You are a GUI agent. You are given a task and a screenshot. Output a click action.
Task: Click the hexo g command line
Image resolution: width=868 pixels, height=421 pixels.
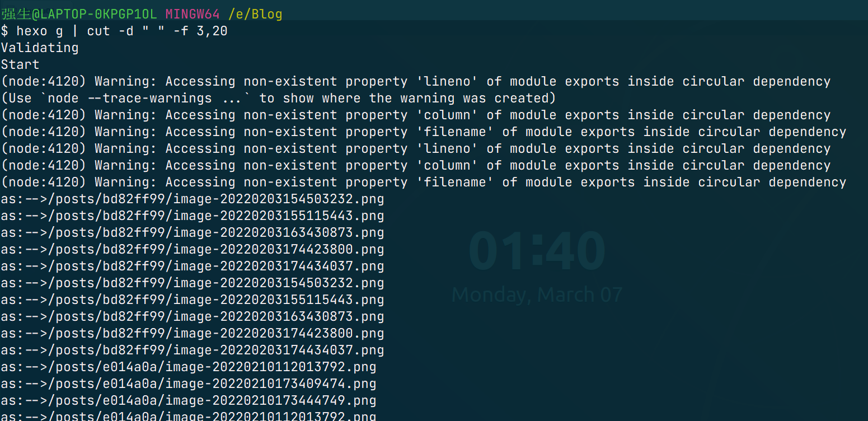(114, 31)
